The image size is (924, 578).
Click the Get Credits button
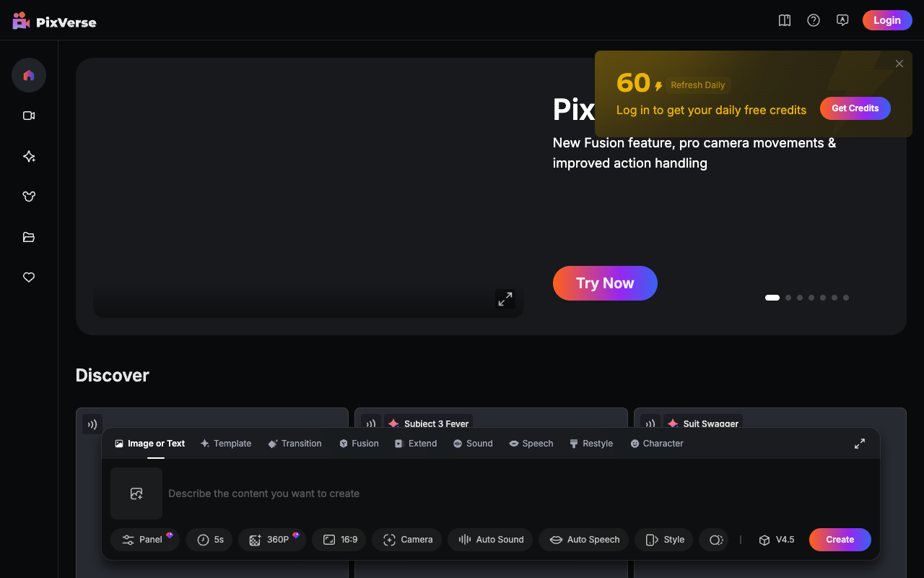click(x=855, y=108)
